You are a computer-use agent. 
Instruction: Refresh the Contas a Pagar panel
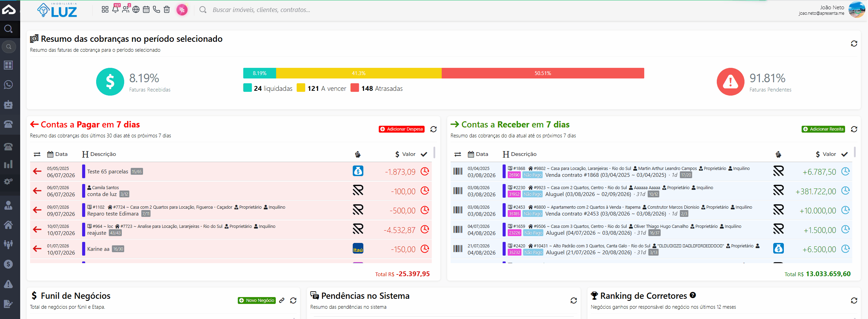[x=433, y=129]
